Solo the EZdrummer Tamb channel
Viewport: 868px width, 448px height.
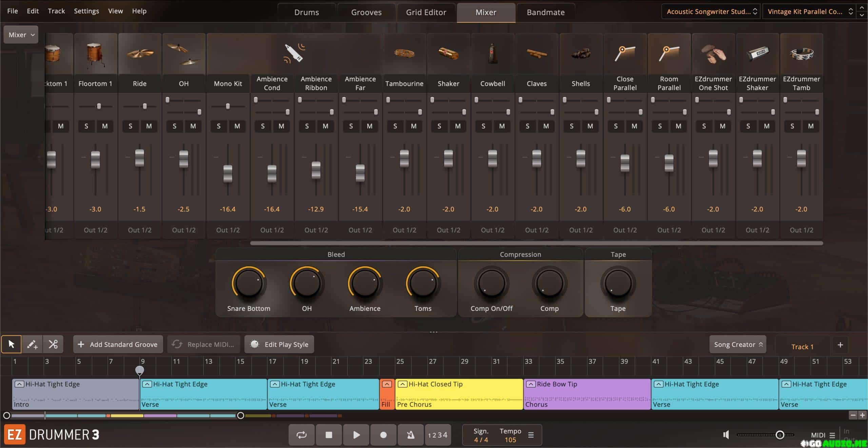[x=792, y=126]
